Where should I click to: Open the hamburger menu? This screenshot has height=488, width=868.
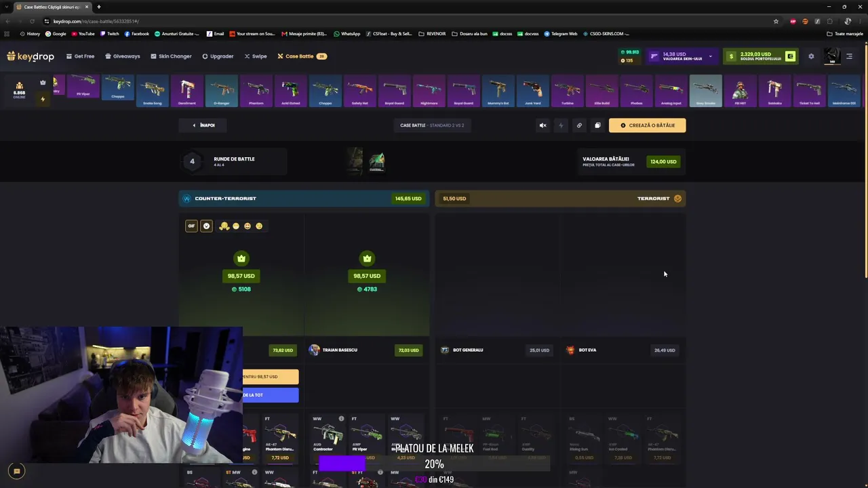[849, 56]
